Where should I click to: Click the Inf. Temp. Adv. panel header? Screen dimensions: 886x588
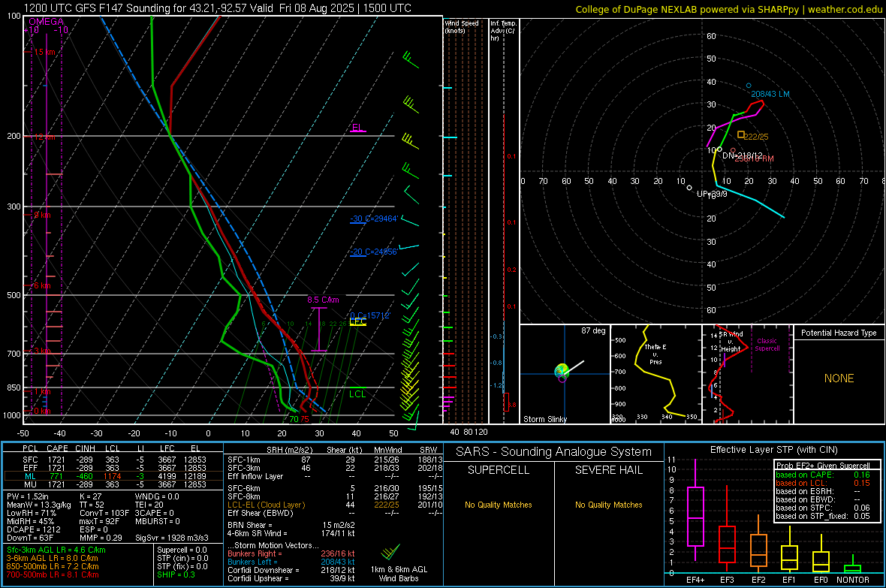click(503, 31)
